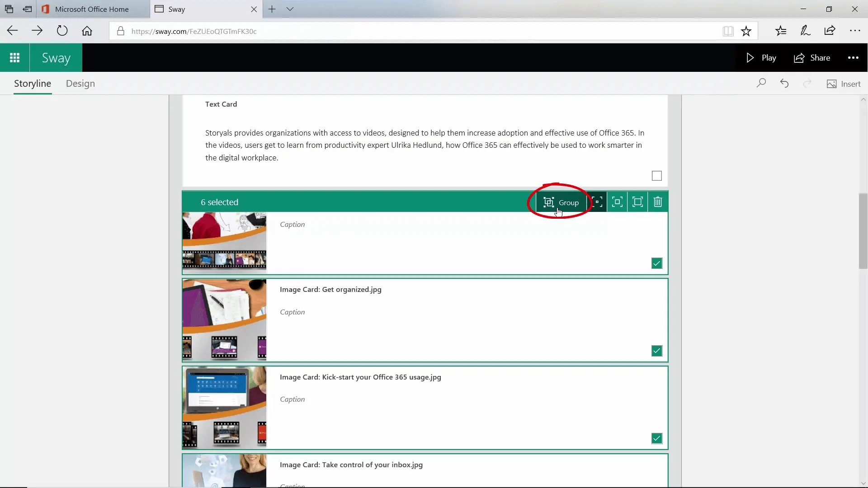Screen dimensions: 868x488
Task: Click the Take control of your inbox thumbnail
Action: (224, 470)
